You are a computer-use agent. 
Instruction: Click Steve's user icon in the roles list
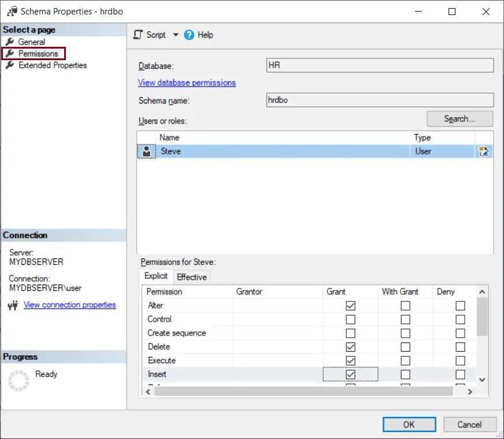click(x=146, y=151)
